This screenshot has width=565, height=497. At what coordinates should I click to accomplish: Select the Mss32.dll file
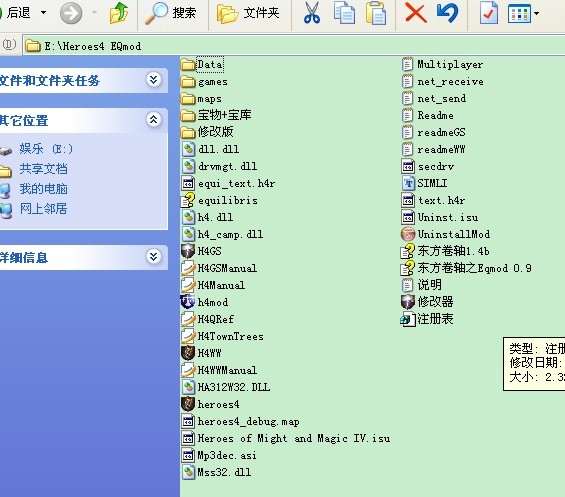217,472
